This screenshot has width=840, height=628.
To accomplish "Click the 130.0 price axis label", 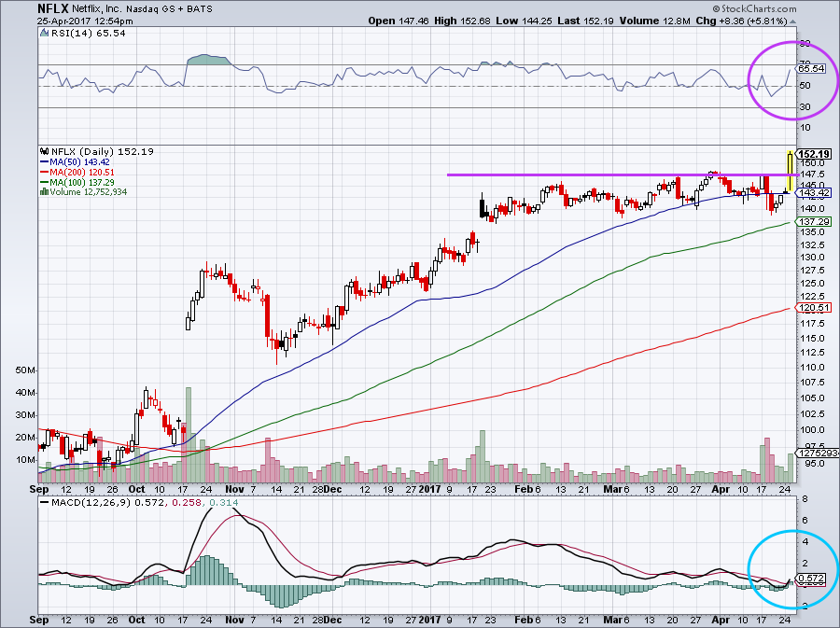I will [813, 257].
